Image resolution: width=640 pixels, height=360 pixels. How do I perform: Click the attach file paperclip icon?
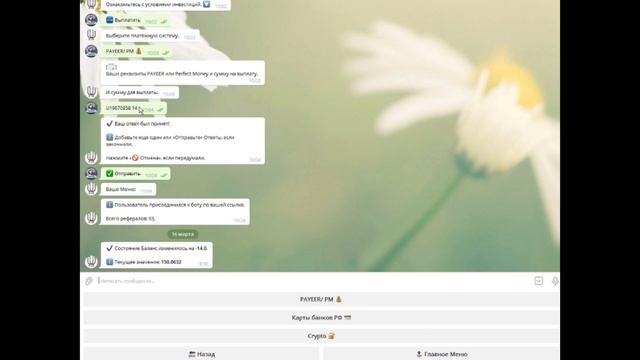click(x=89, y=281)
